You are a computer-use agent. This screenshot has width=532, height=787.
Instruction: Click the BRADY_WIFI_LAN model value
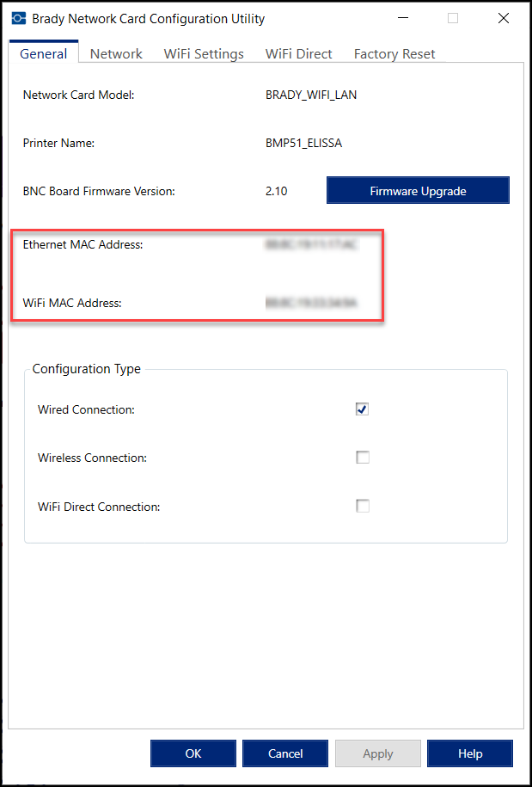click(x=311, y=95)
